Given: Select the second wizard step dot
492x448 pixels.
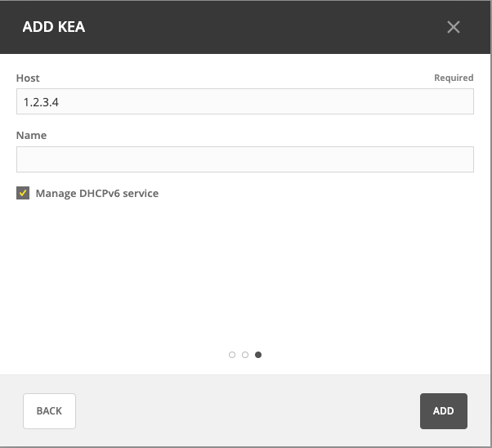Looking at the screenshot, I should 245,355.
